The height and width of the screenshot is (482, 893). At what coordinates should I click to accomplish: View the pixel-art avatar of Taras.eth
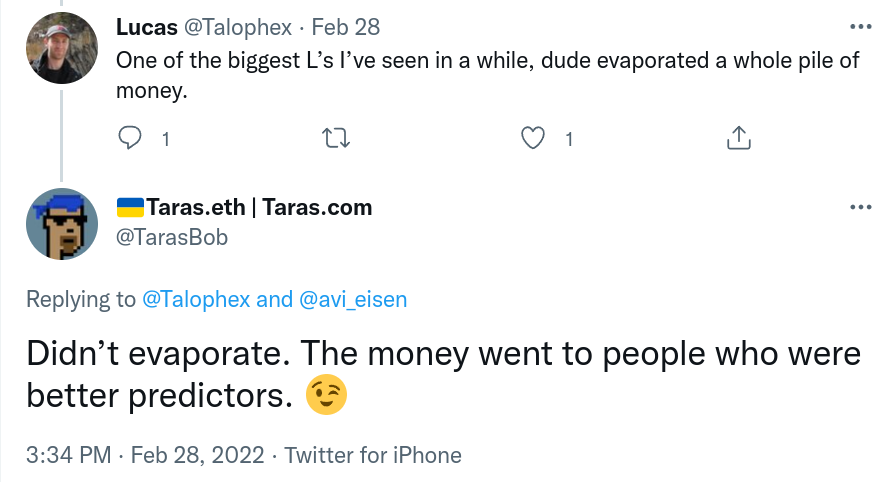click(62, 224)
